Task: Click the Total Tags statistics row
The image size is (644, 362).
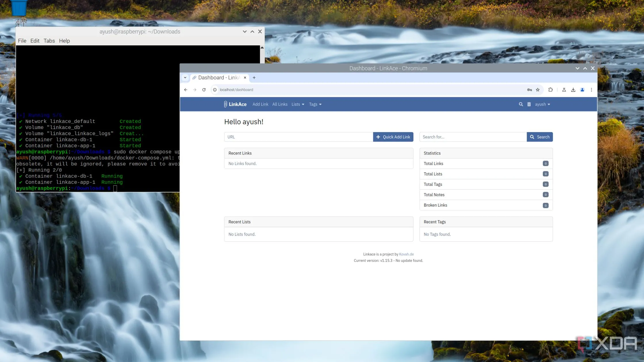Action: click(x=486, y=184)
